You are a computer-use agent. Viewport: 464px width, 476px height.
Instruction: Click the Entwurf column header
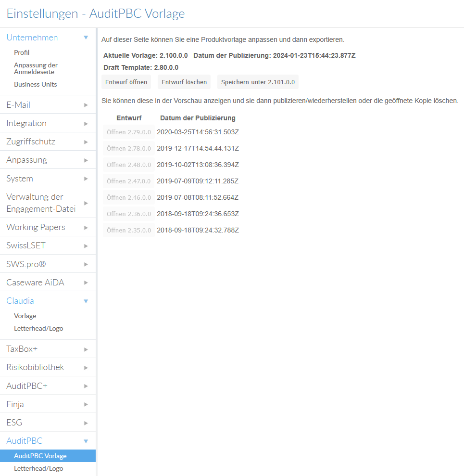click(129, 118)
